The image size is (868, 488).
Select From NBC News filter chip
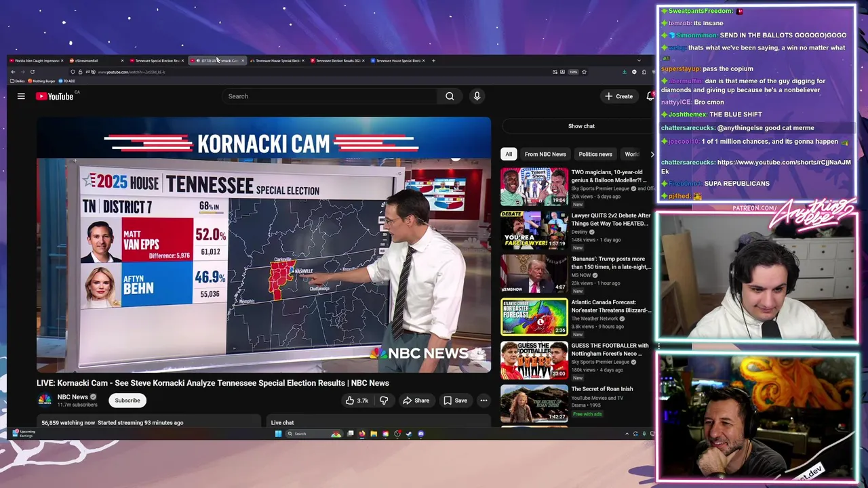[545, 154]
